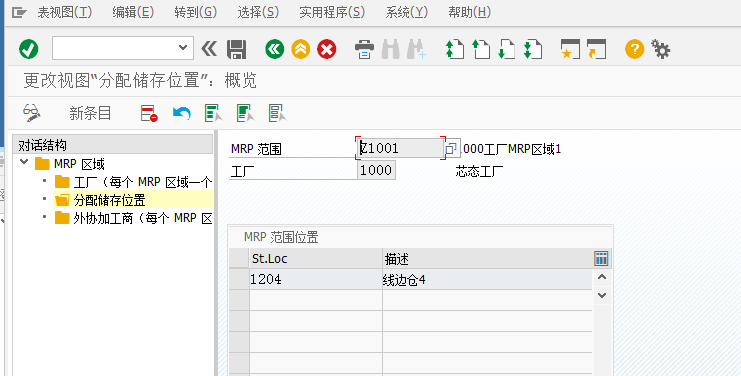Click the Find binoculars icon
The width and height of the screenshot is (741, 376).
(x=390, y=49)
